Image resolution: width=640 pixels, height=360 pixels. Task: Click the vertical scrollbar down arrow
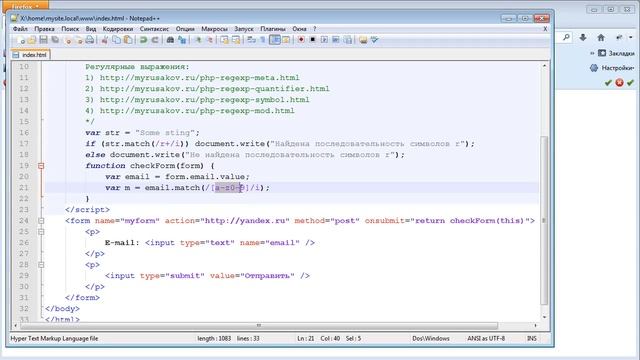544,317
